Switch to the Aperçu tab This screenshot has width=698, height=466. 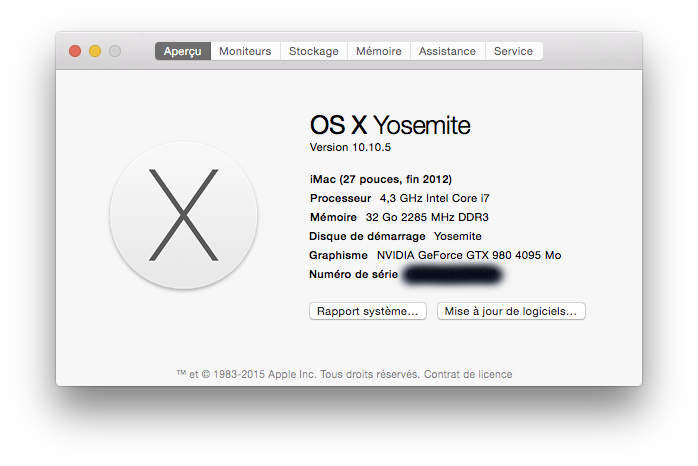183,51
